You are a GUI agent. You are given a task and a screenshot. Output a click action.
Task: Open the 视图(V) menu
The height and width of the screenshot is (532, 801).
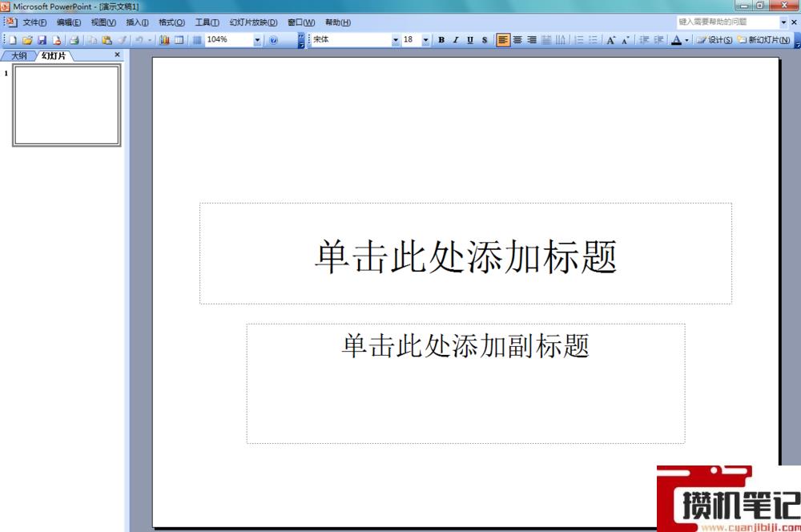coord(103,22)
